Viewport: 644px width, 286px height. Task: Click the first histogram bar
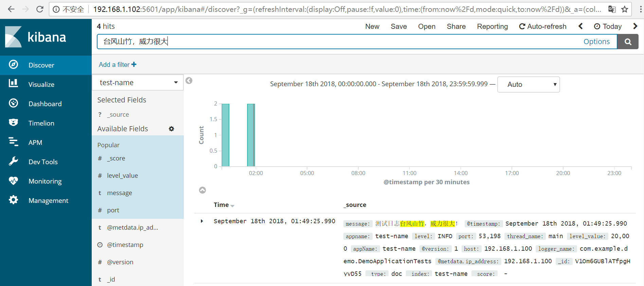tap(226, 135)
